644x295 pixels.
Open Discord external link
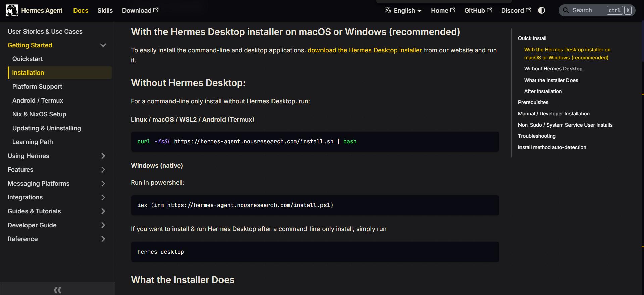(x=516, y=10)
